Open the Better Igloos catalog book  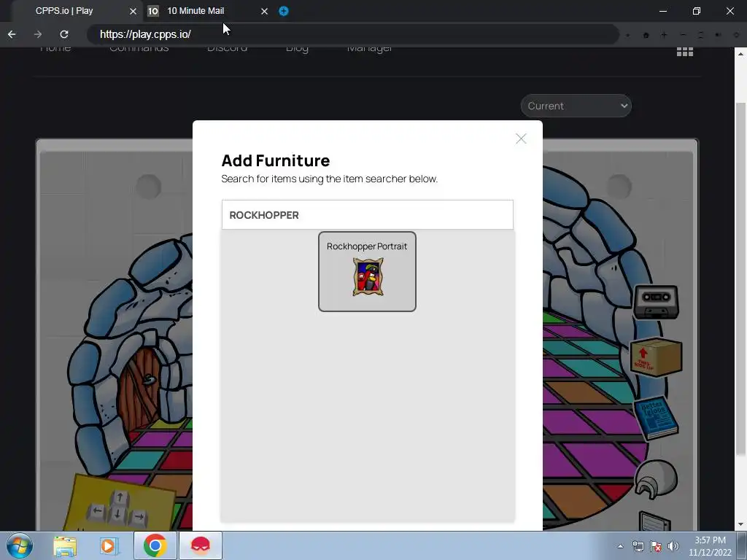click(x=656, y=417)
